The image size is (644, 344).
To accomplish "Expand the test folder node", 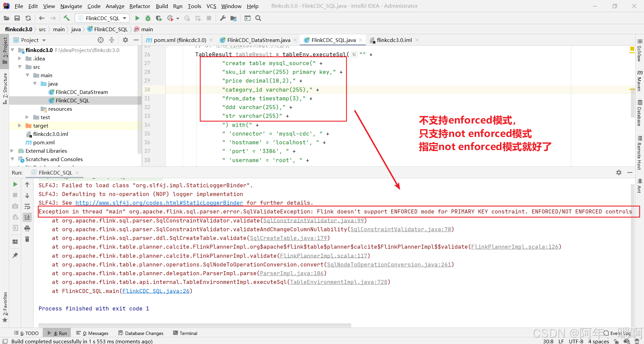I will [x=28, y=117].
